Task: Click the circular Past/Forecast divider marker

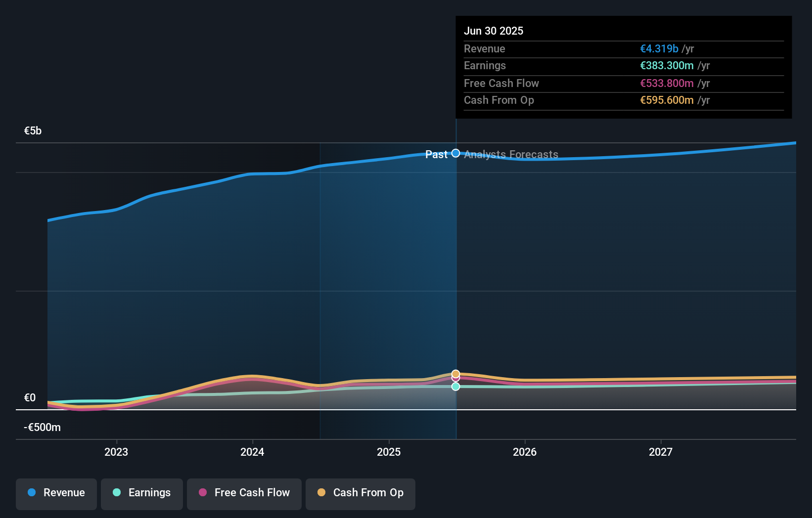Action: [x=455, y=154]
